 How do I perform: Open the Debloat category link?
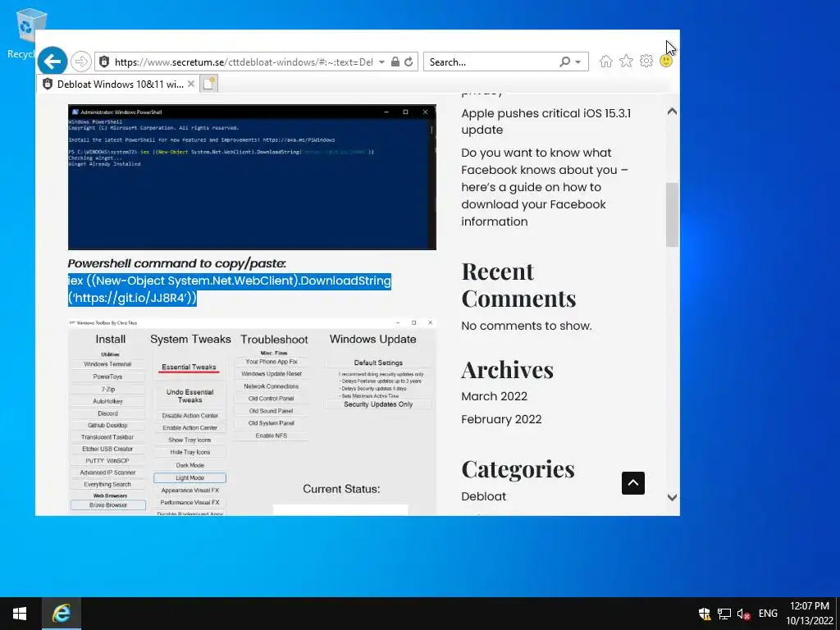click(x=483, y=496)
